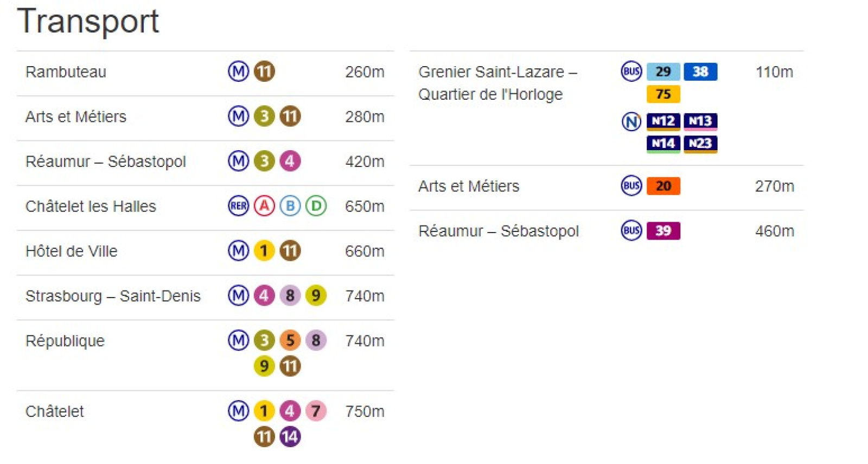The image size is (868, 464).
Task: Click the Transport section heading
Action: coord(88,22)
